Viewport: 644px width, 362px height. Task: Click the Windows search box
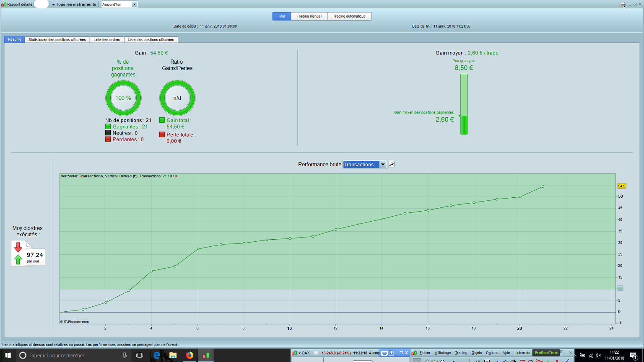coord(74,355)
